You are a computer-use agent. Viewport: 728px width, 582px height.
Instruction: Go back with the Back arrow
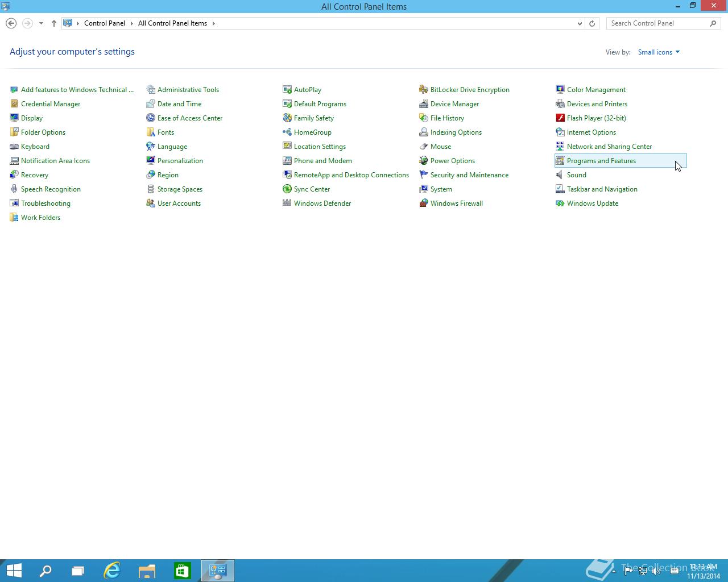coord(11,23)
